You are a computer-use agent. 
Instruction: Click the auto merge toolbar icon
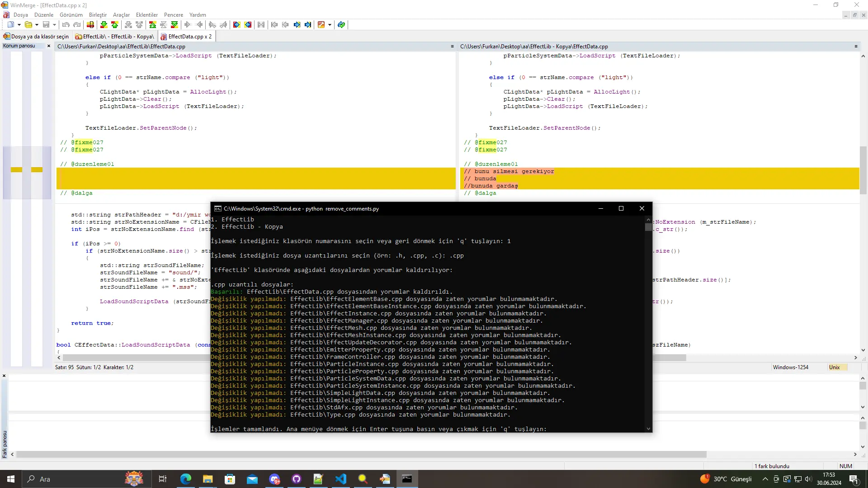click(261, 25)
